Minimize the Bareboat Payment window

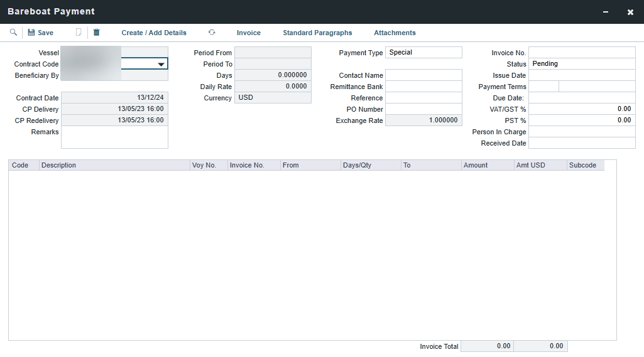point(606,12)
